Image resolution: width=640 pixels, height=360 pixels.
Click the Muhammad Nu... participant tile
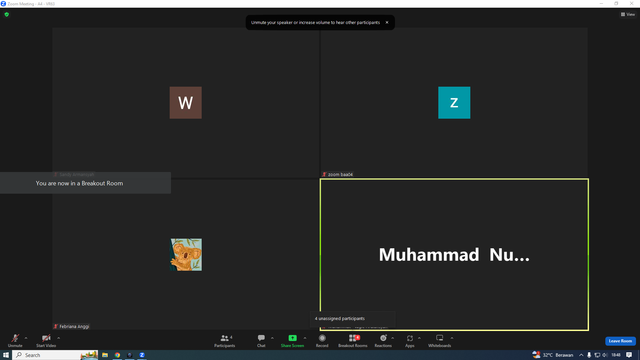[454, 255]
